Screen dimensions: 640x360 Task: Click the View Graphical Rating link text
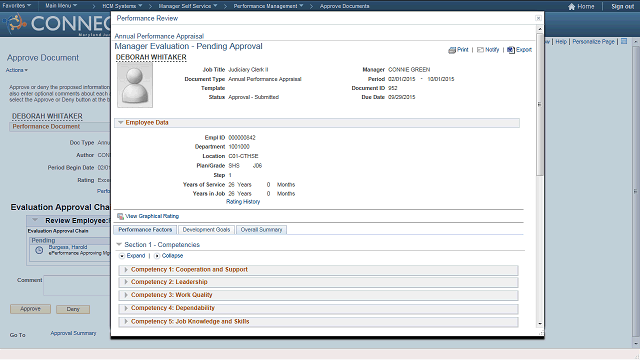152,216
